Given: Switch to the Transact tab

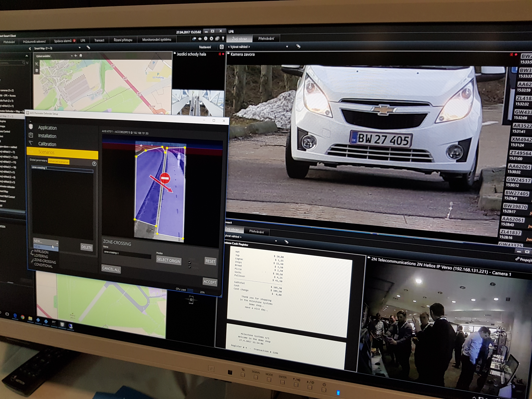Looking at the screenshot, I should pyautogui.click(x=99, y=40).
